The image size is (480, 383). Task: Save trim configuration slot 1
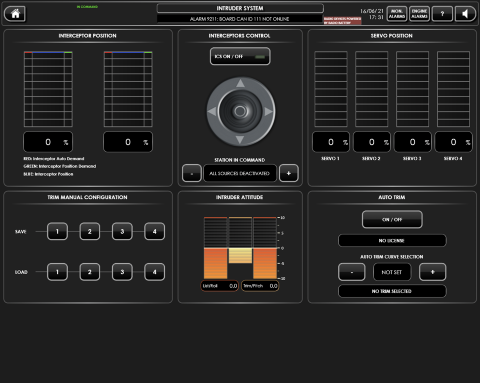coord(57,231)
